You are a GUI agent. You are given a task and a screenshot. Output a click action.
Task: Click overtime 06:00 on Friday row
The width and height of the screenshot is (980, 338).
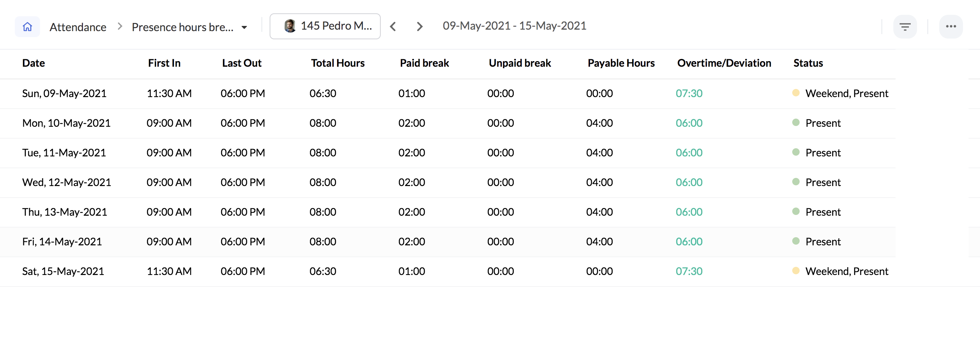pos(689,241)
